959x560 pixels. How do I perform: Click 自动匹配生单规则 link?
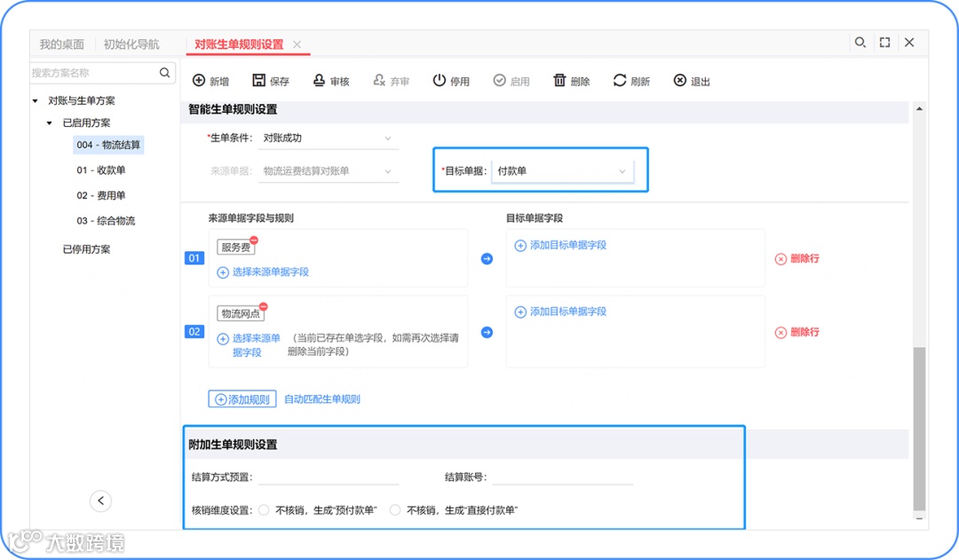point(322,399)
